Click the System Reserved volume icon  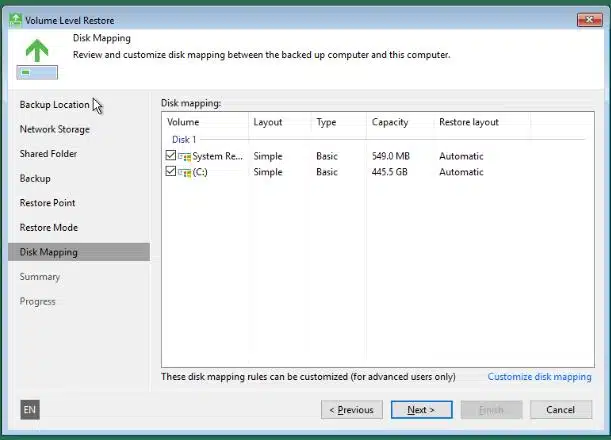[185, 156]
